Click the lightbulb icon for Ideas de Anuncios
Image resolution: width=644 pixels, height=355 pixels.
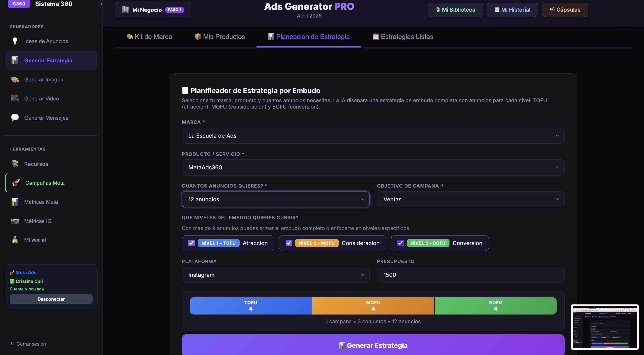pos(15,41)
